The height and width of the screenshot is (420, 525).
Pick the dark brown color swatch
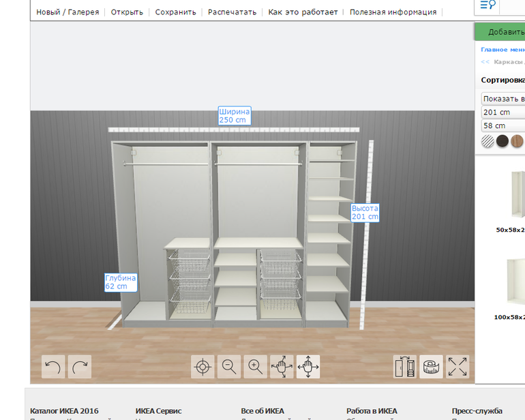point(502,141)
